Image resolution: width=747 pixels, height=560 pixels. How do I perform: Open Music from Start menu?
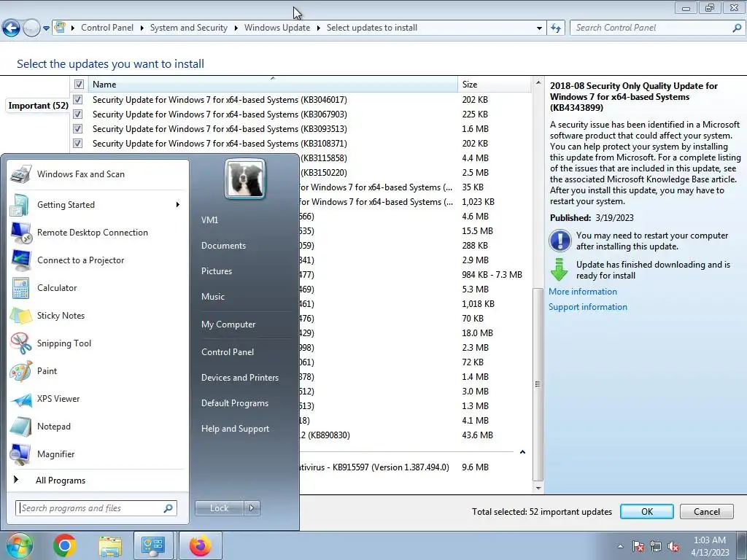(x=213, y=297)
